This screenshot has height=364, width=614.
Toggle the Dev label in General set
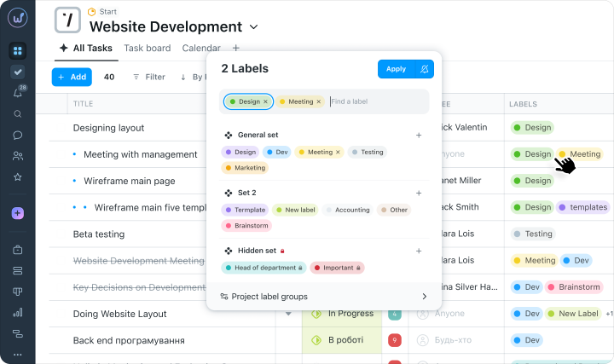click(x=277, y=152)
